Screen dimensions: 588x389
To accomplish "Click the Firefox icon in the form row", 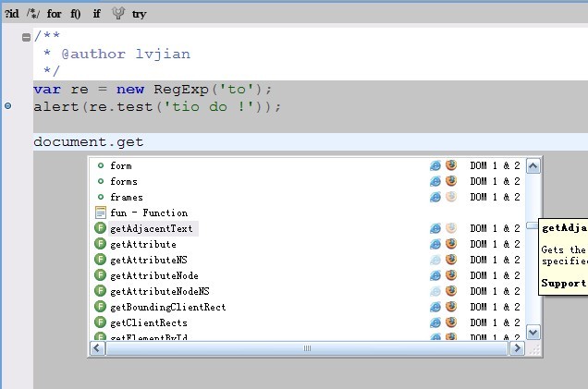I will pos(451,164).
